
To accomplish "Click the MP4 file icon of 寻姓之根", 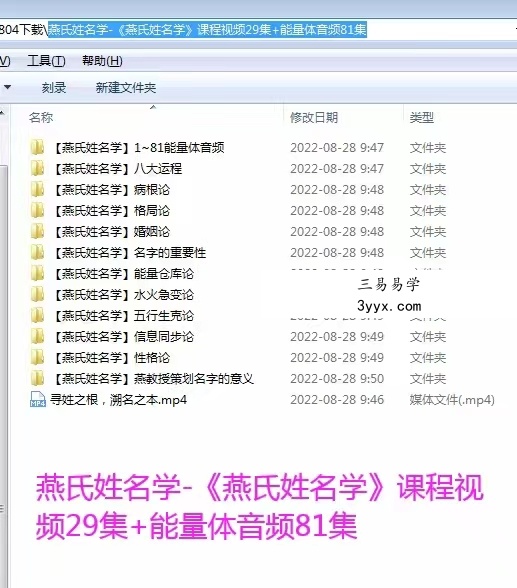I will pyautogui.click(x=37, y=399).
